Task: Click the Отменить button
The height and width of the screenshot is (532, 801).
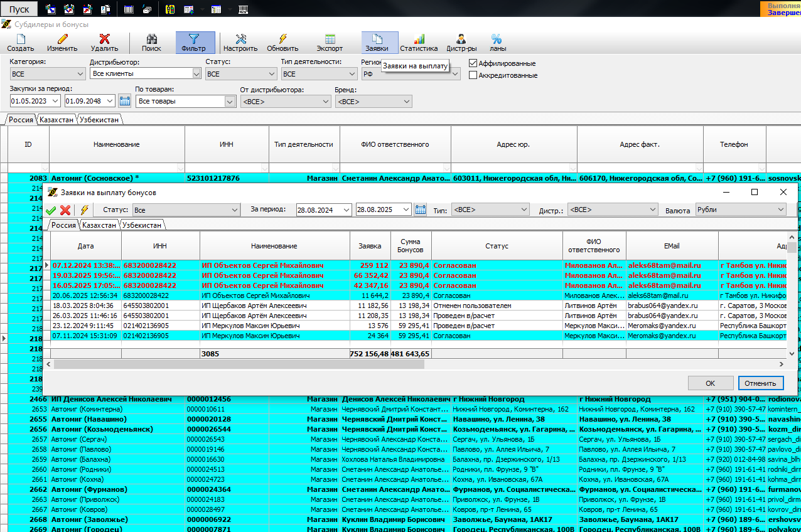Action: point(761,383)
